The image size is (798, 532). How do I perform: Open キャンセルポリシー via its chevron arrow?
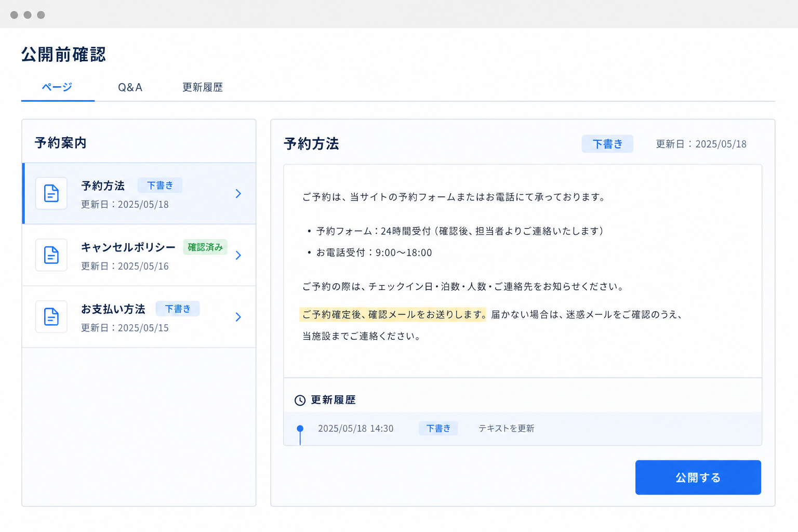(x=238, y=255)
